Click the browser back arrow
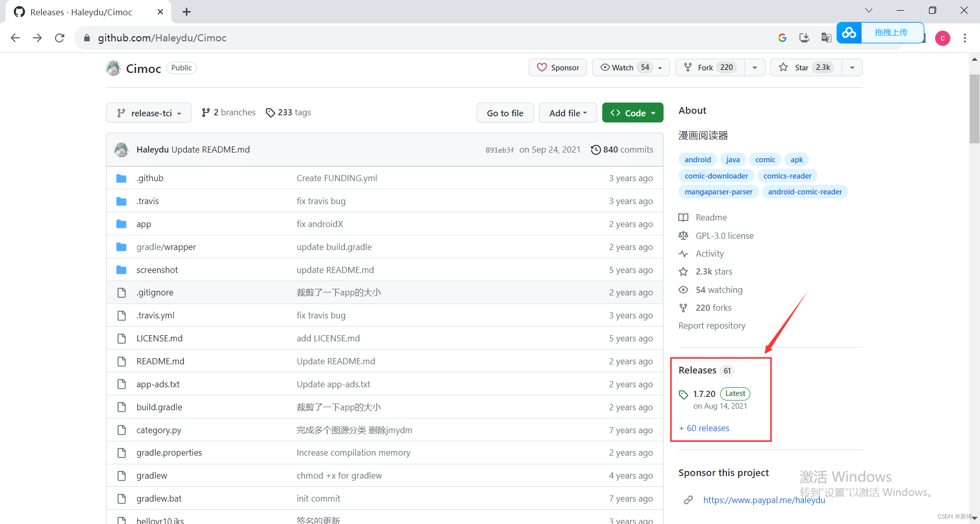Image resolution: width=980 pixels, height=524 pixels. point(15,38)
